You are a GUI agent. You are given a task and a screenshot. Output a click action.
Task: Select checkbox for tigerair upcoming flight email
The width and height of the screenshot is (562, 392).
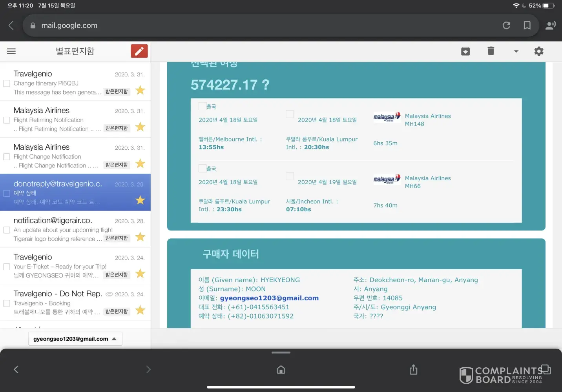[x=7, y=230]
